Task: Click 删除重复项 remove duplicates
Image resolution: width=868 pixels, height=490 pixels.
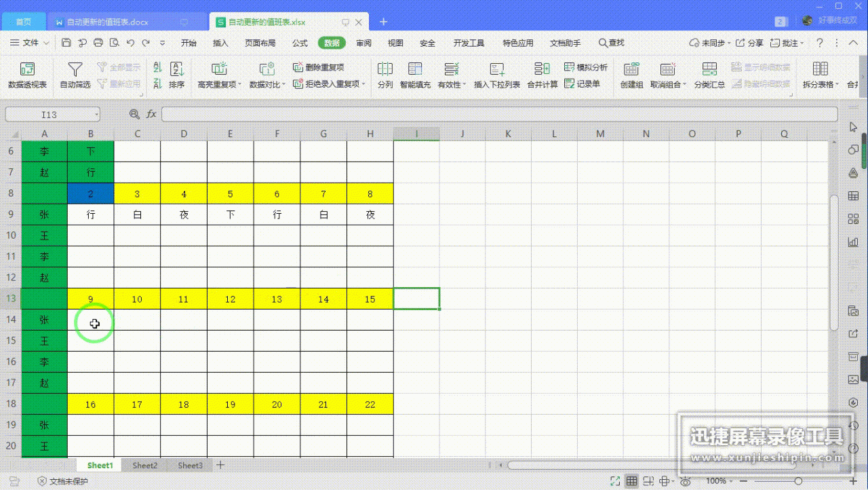Action: coord(319,67)
